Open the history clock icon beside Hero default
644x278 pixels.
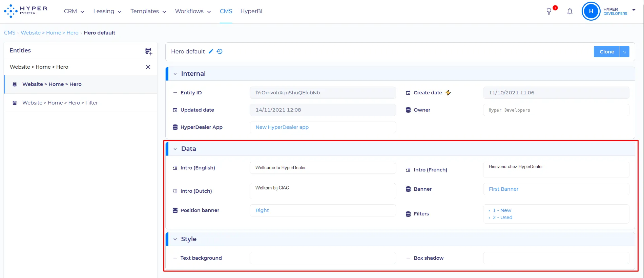click(220, 51)
